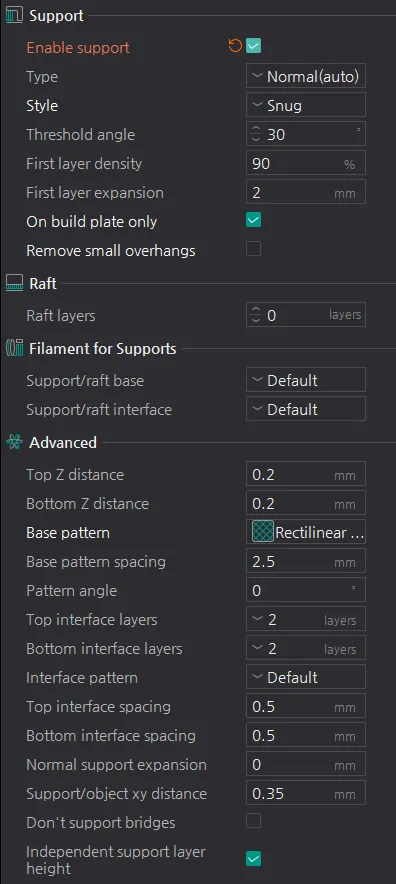Toggle On build plate only checkbox
Image resolution: width=396 pixels, height=884 pixels.
coord(254,220)
